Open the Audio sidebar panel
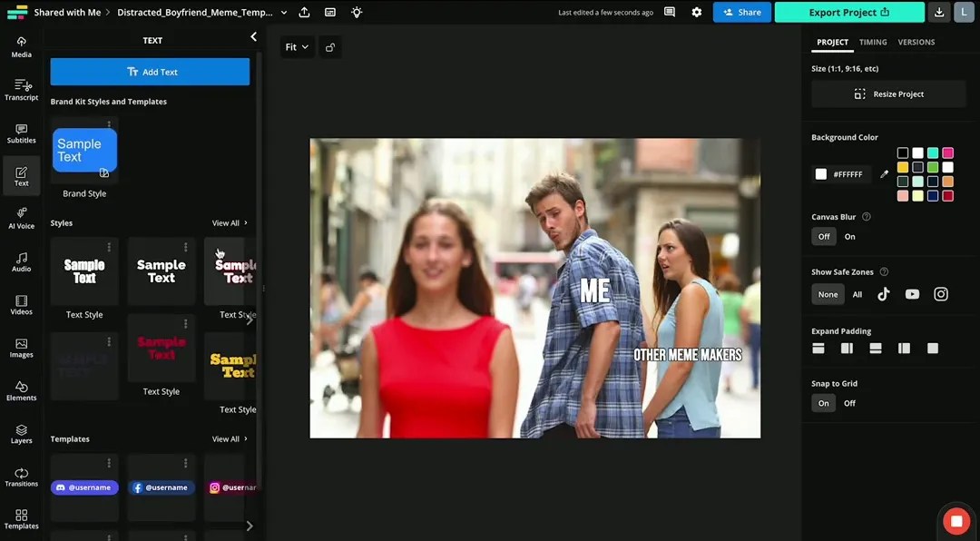Viewport: 980px width, 541px height. click(x=21, y=262)
